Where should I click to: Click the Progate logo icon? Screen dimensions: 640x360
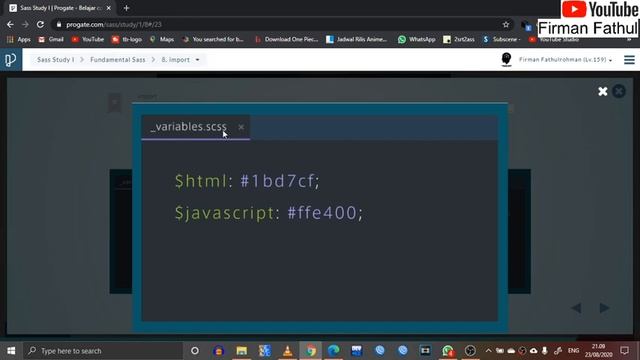pyautogui.click(x=11, y=60)
